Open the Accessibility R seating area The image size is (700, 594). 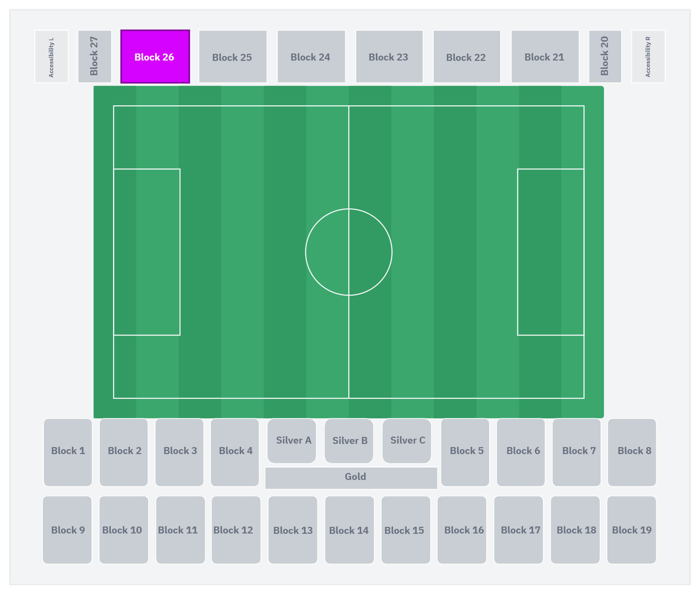(x=648, y=57)
